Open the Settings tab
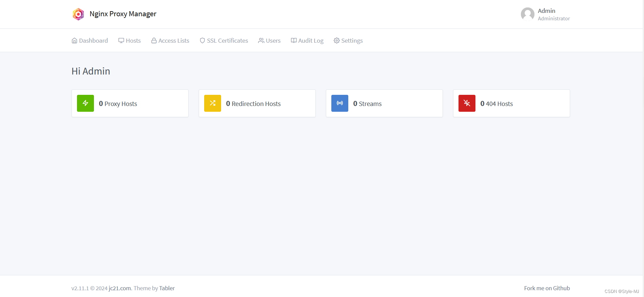 (x=348, y=41)
